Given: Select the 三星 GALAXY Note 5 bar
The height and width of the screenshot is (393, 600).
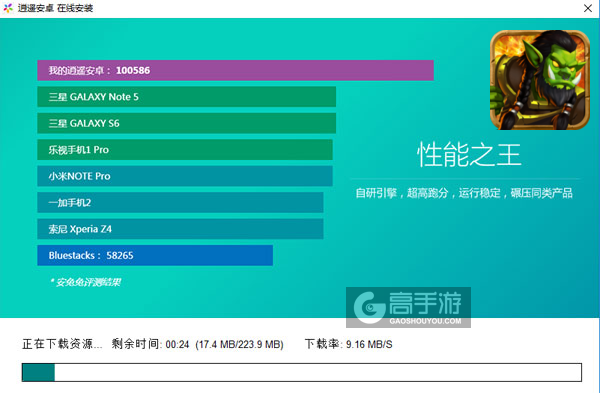Looking at the screenshot, I should pos(187,97).
